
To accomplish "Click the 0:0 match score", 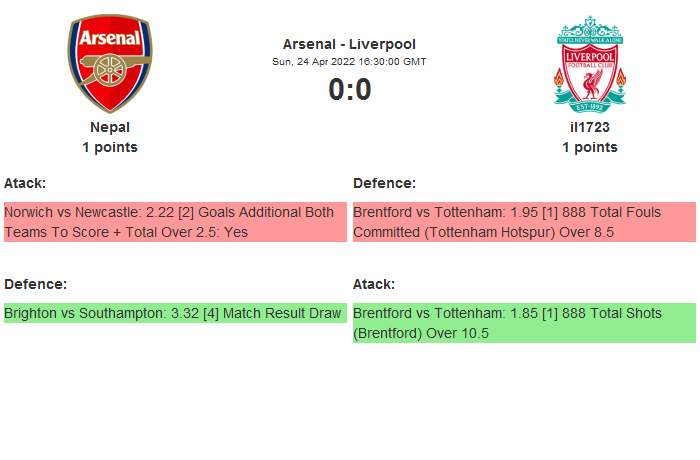I will pyautogui.click(x=349, y=90).
